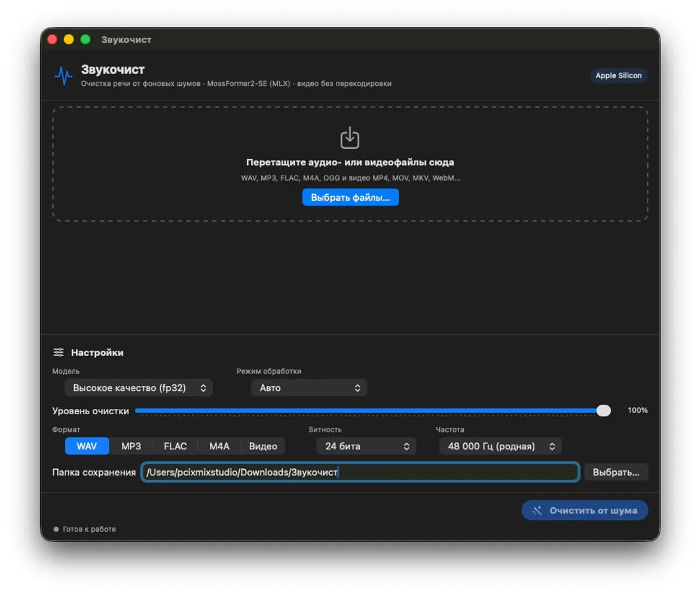Image resolution: width=700 pixels, height=594 pixels.
Task: Pick the M4A format segment
Action: click(x=219, y=446)
